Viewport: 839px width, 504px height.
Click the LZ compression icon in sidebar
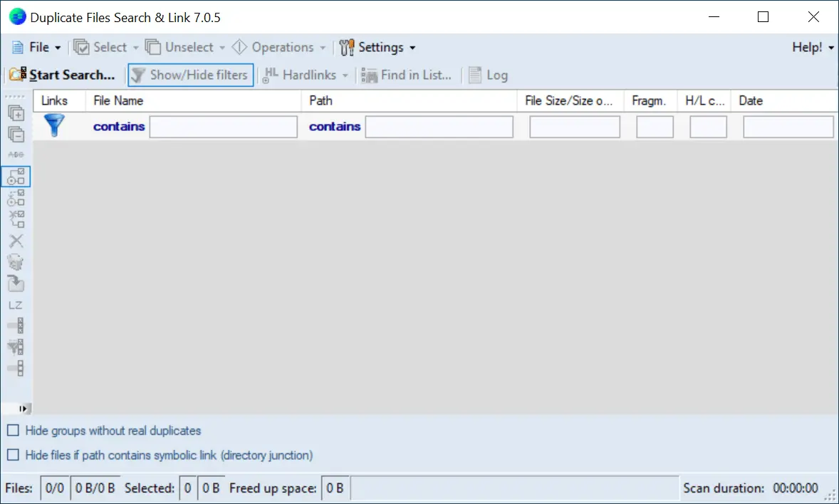[x=16, y=305]
